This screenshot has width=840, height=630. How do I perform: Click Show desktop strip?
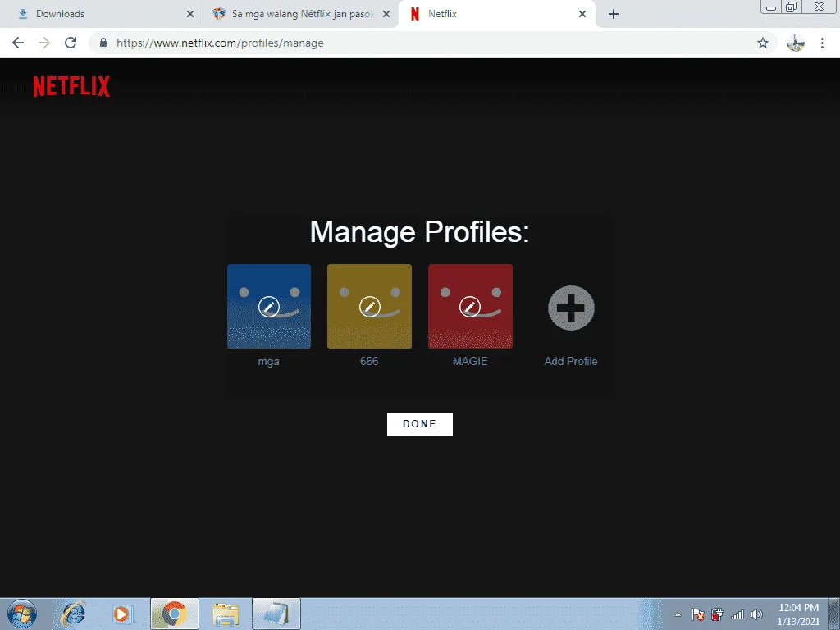834,614
